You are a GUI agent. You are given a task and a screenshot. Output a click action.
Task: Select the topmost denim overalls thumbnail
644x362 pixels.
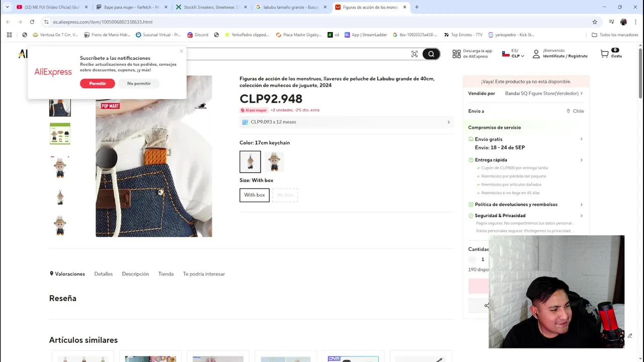60,108
